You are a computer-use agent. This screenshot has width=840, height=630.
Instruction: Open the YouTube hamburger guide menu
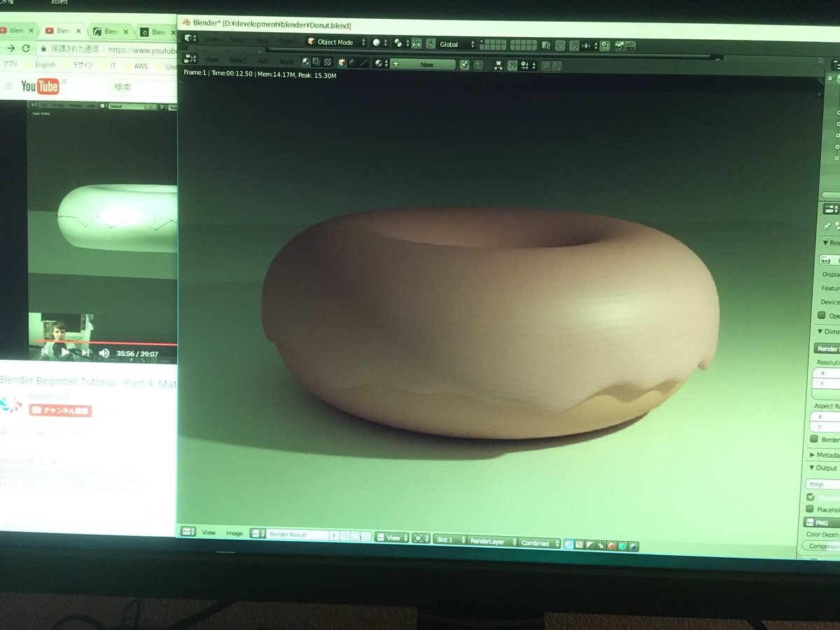[8, 85]
